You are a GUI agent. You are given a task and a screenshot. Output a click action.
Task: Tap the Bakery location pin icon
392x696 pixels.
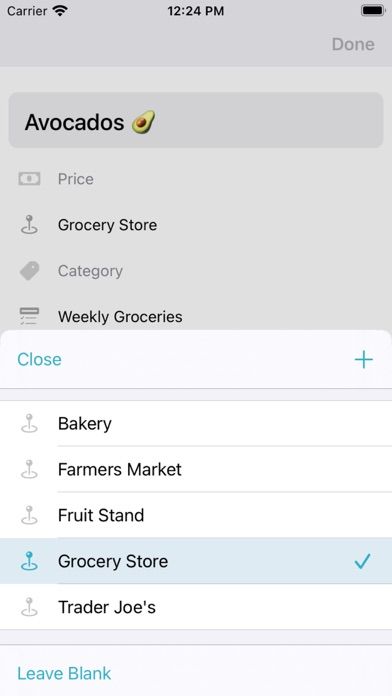click(x=29, y=423)
